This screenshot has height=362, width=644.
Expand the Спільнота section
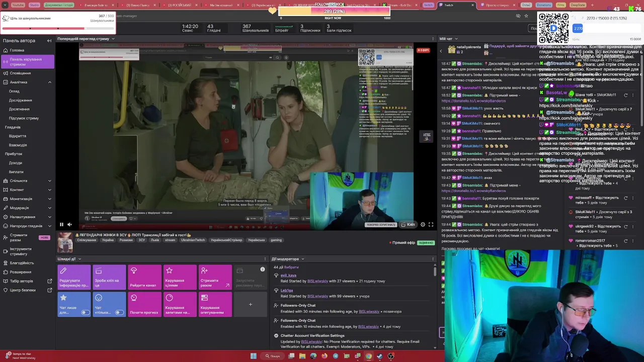coord(49,180)
